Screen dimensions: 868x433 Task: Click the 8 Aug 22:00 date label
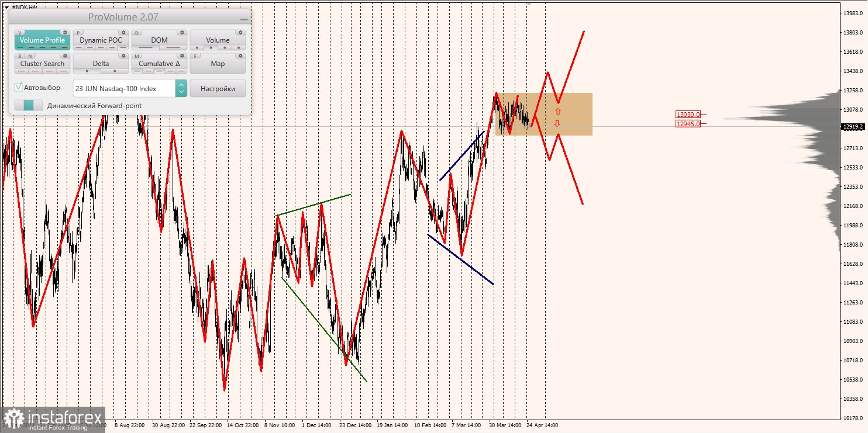[x=129, y=425]
